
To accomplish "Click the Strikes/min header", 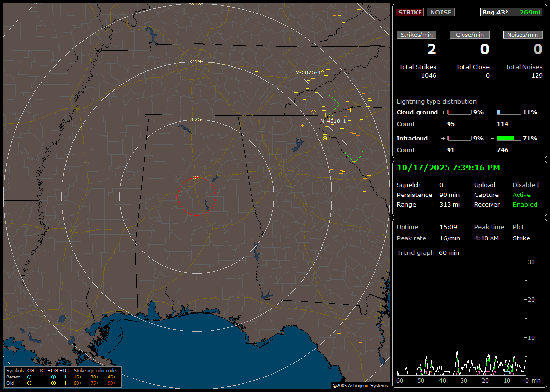I will 417,35.
